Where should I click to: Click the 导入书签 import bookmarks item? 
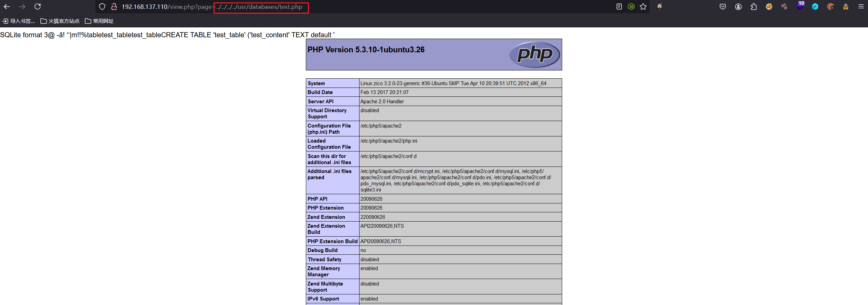(19, 21)
